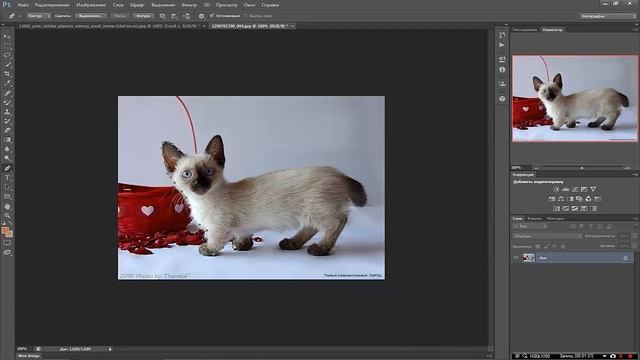The height and width of the screenshot is (360, 640).
Task: Add a Vibrance adjustment layer
Action: 593,189
